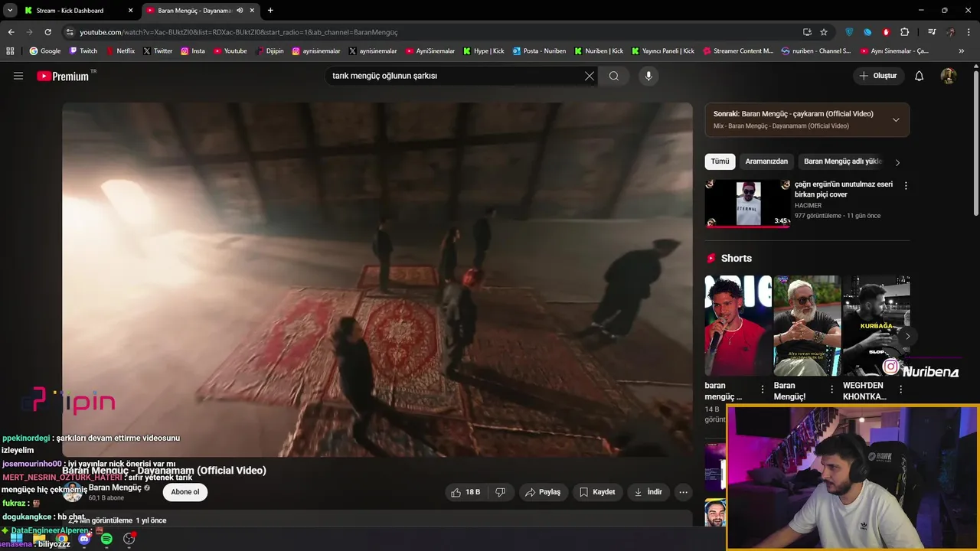Image resolution: width=980 pixels, height=551 pixels.
Task: Install app icon in address bar
Action: [x=807, y=32]
